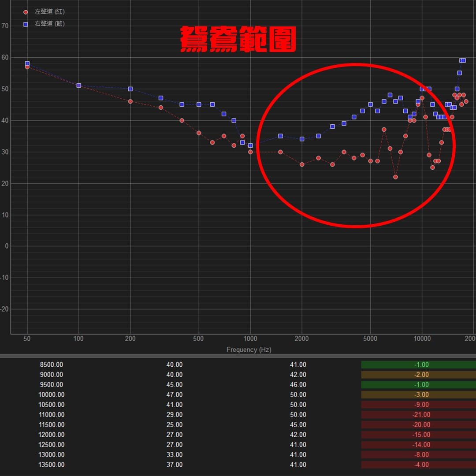Select the 13500.00 frequency row cell
This screenshot has height=476, width=476.
[x=52, y=465]
